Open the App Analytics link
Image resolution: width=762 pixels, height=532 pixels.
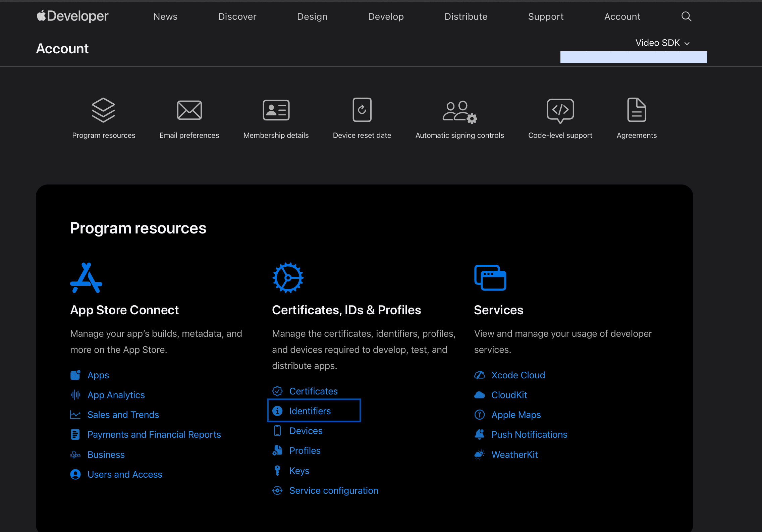[x=116, y=395]
